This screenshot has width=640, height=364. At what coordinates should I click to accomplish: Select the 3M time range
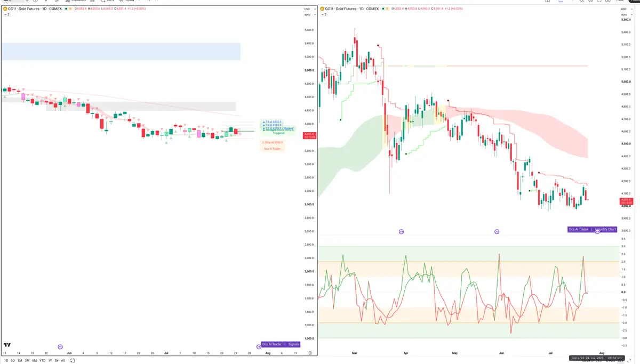click(27, 361)
